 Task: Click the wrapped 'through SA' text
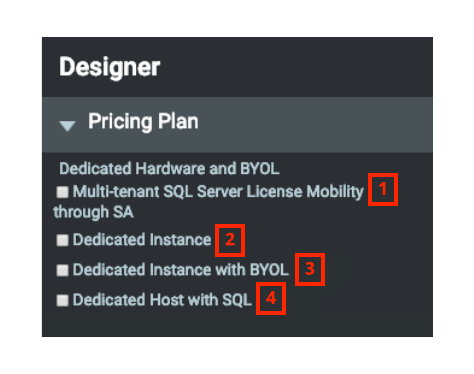93,212
